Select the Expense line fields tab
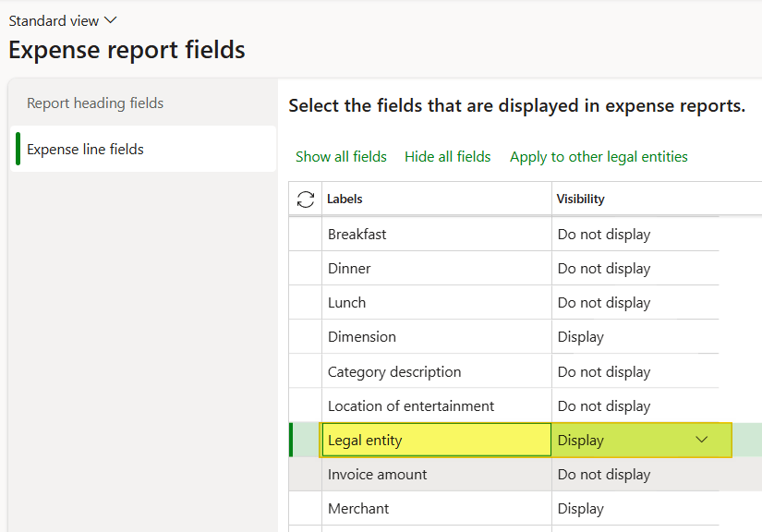The image size is (762, 532). tap(85, 150)
